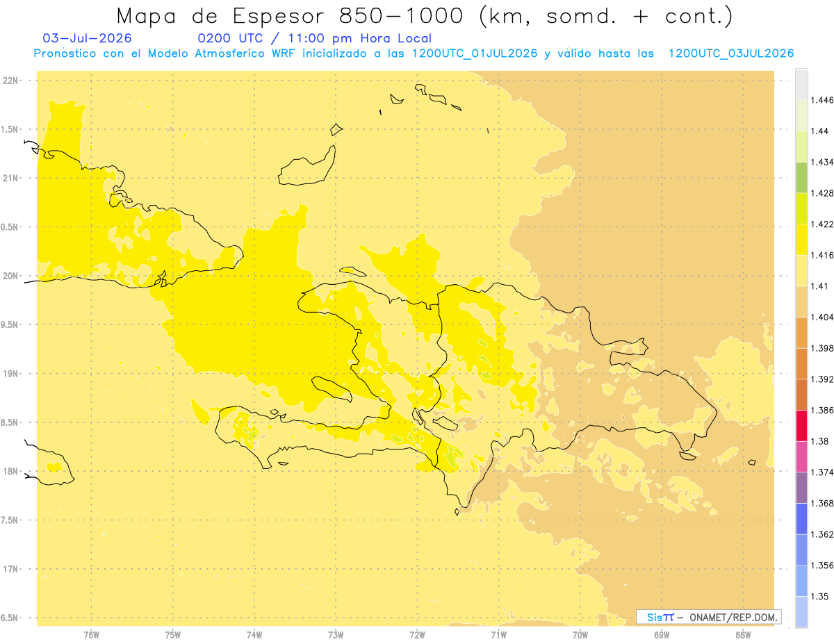
Task: Click the colorbar value 1.416
Action: tap(821, 255)
